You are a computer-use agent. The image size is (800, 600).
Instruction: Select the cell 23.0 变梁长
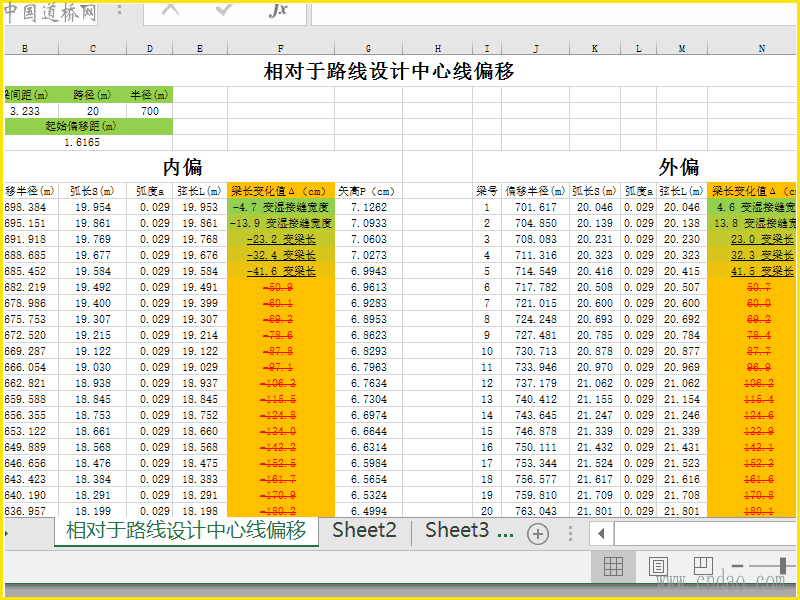click(x=752, y=239)
